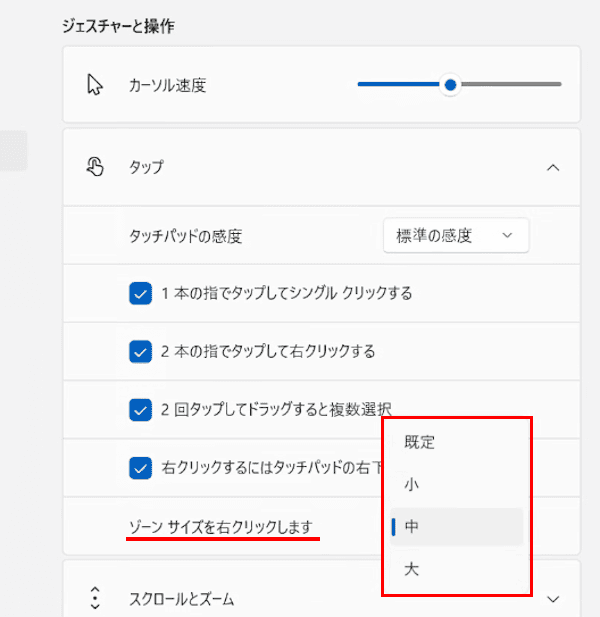Uncheck 右クリックするにはタッチパッドの右下 checkbox
Image resolution: width=600 pixels, height=617 pixels.
click(140, 468)
